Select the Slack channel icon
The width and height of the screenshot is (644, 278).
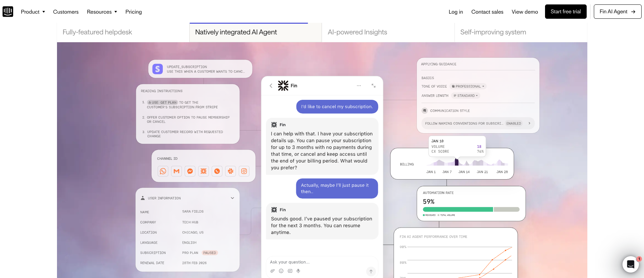[x=231, y=171]
